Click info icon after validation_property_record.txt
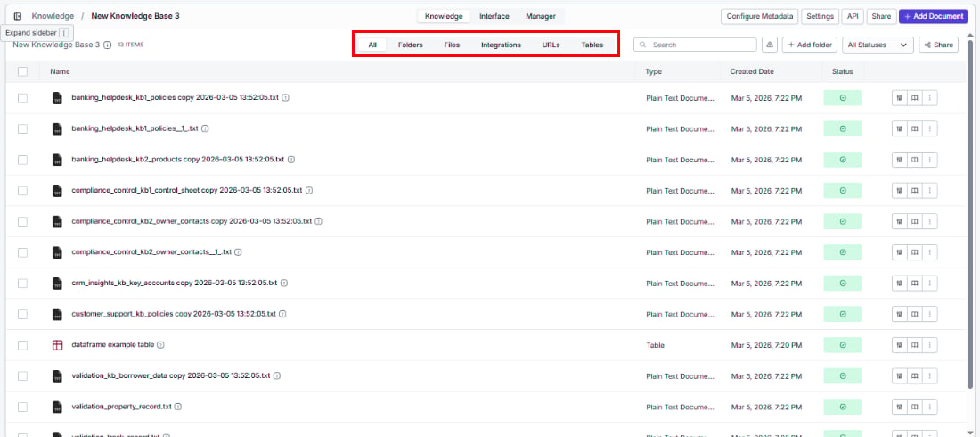The image size is (980, 437). [178, 407]
